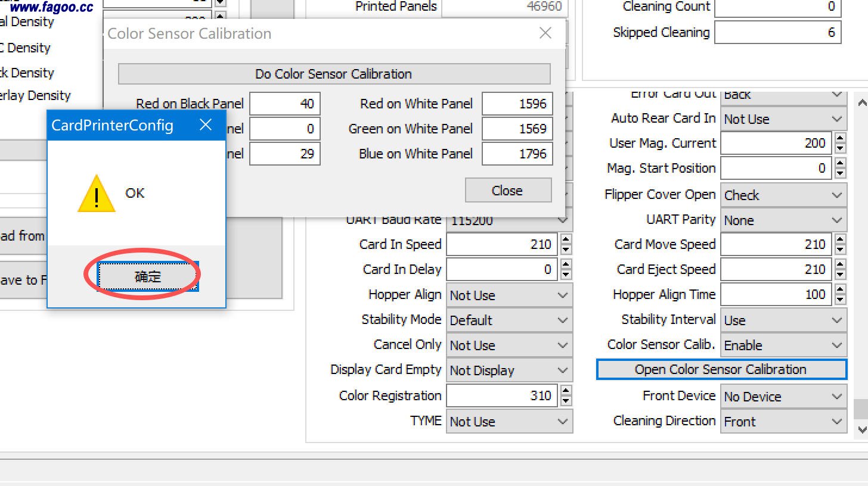This screenshot has height=486, width=868.
Task: Open the Hopper Align dropdown
Action: (509, 295)
